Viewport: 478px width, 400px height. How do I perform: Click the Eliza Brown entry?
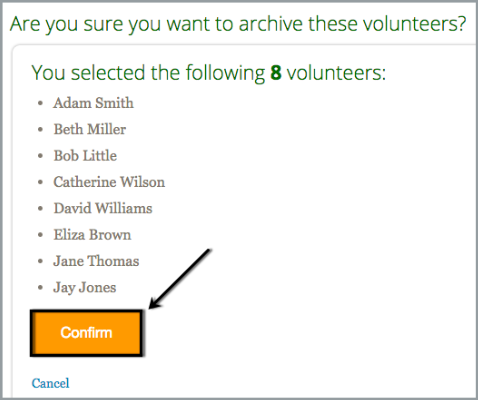(x=92, y=235)
